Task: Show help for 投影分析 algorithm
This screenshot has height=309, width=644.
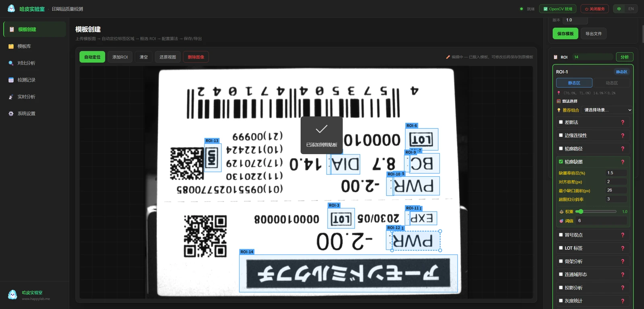Action: (623, 288)
